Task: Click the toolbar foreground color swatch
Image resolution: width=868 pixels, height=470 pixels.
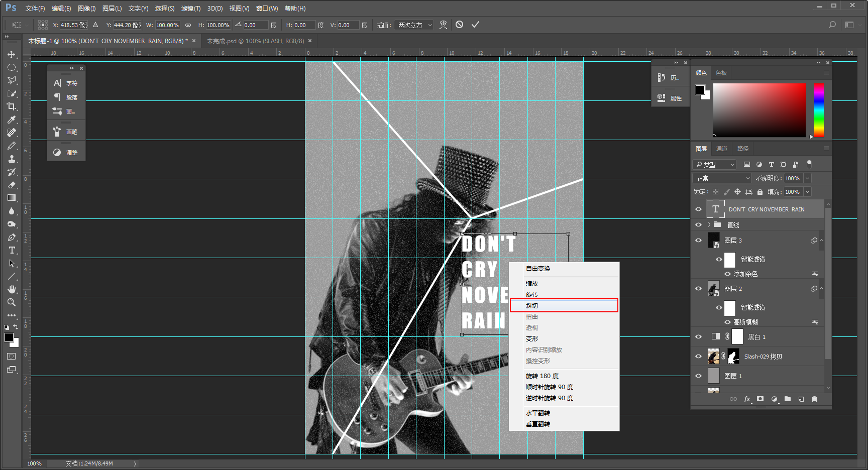Action: [x=9, y=337]
